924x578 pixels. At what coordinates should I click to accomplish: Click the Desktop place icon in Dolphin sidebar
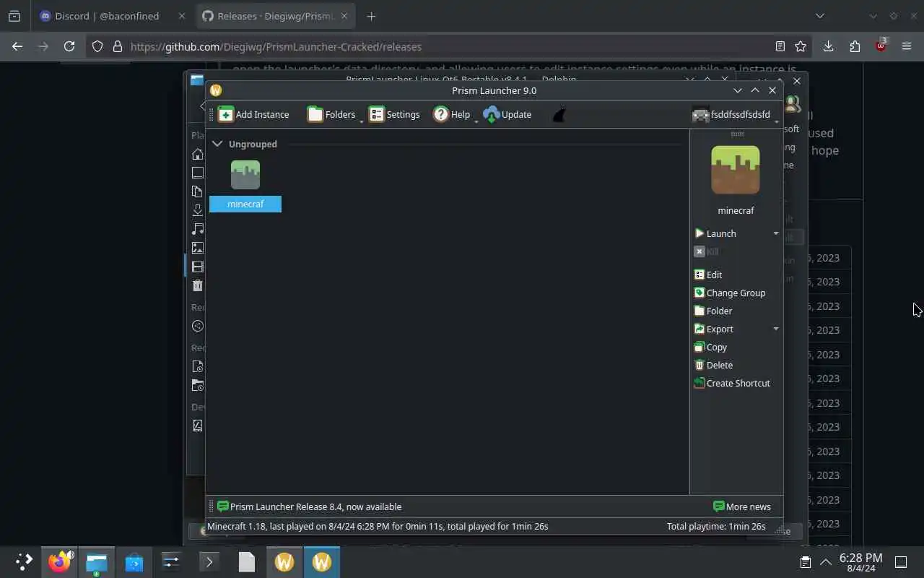click(x=198, y=173)
